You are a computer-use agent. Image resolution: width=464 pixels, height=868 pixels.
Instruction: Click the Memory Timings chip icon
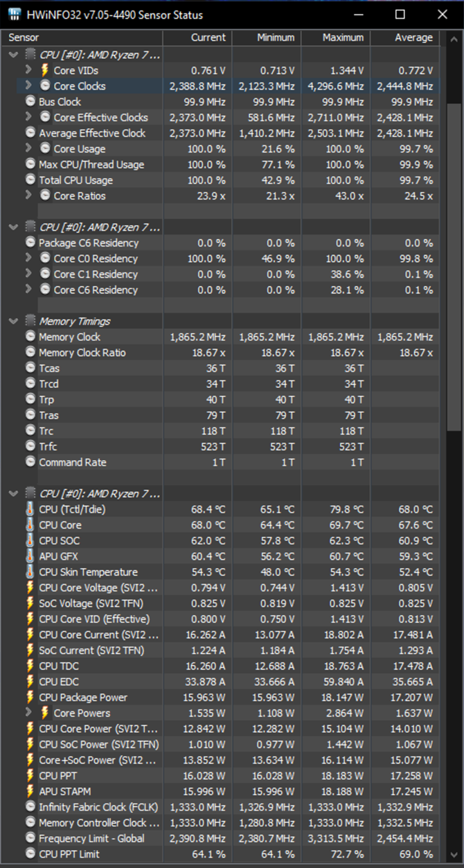click(x=30, y=321)
